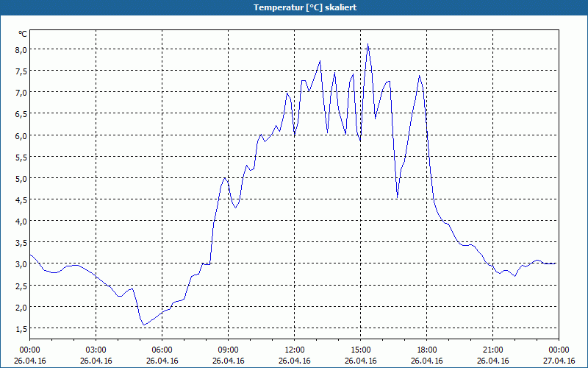Click the 15:00 time label
This screenshot has width=588, height=368.
[360, 350]
